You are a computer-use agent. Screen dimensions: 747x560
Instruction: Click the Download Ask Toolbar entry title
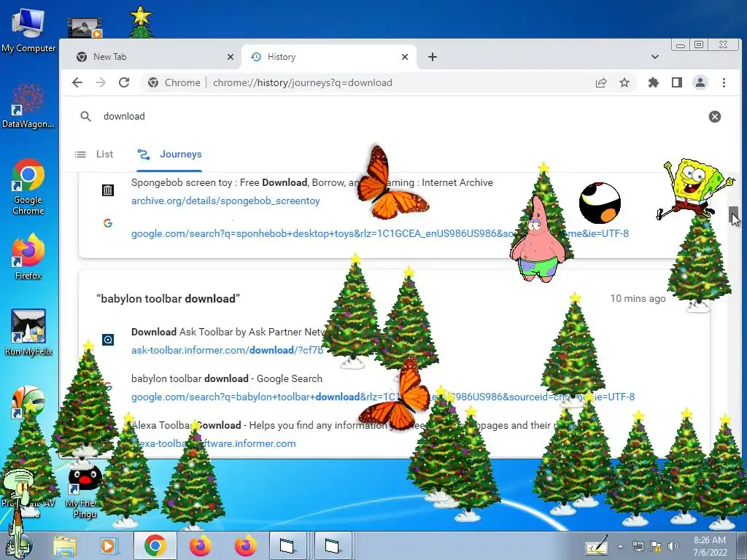click(x=228, y=332)
